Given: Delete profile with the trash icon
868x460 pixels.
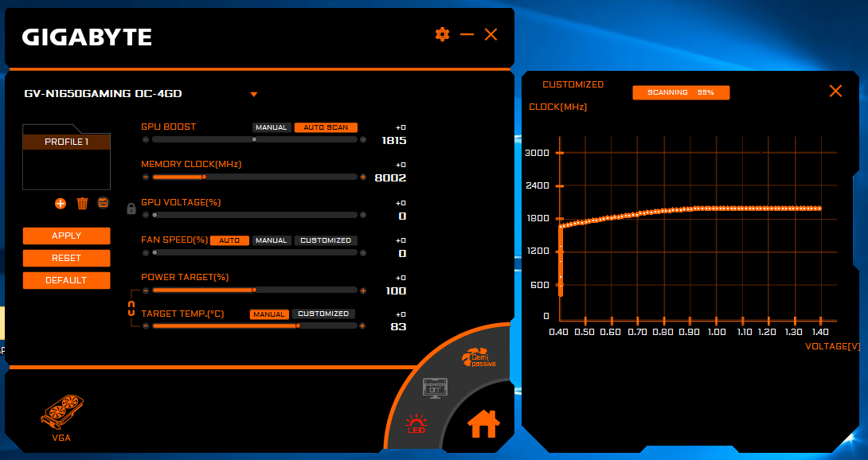Looking at the screenshot, I should coord(82,203).
